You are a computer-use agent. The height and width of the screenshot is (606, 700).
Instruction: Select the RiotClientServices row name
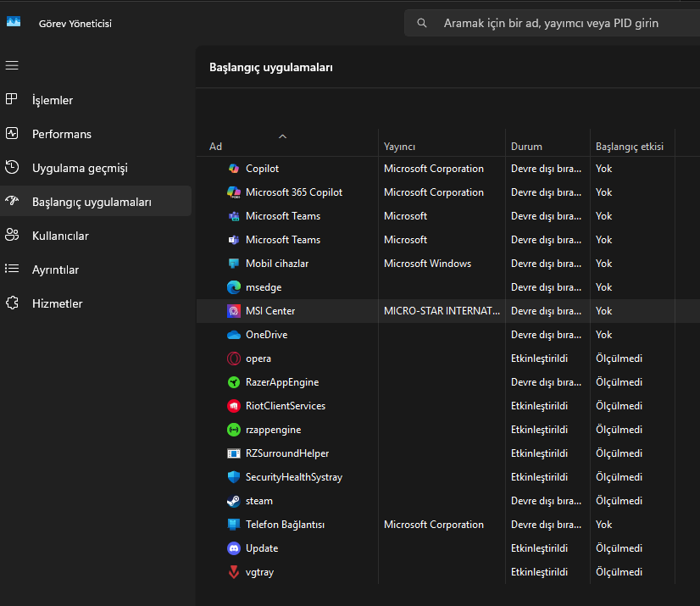click(x=286, y=405)
